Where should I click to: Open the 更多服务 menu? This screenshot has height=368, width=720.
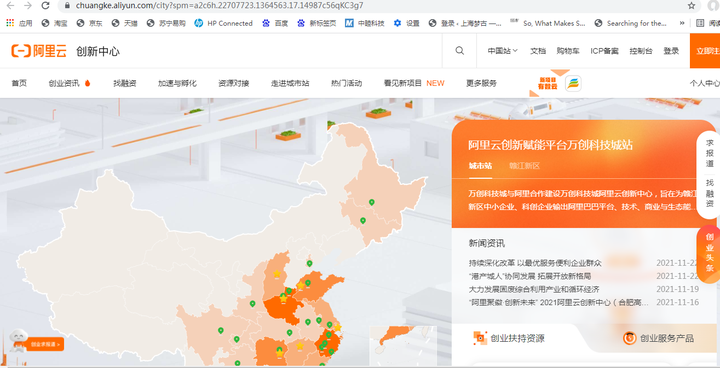point(481,83)
